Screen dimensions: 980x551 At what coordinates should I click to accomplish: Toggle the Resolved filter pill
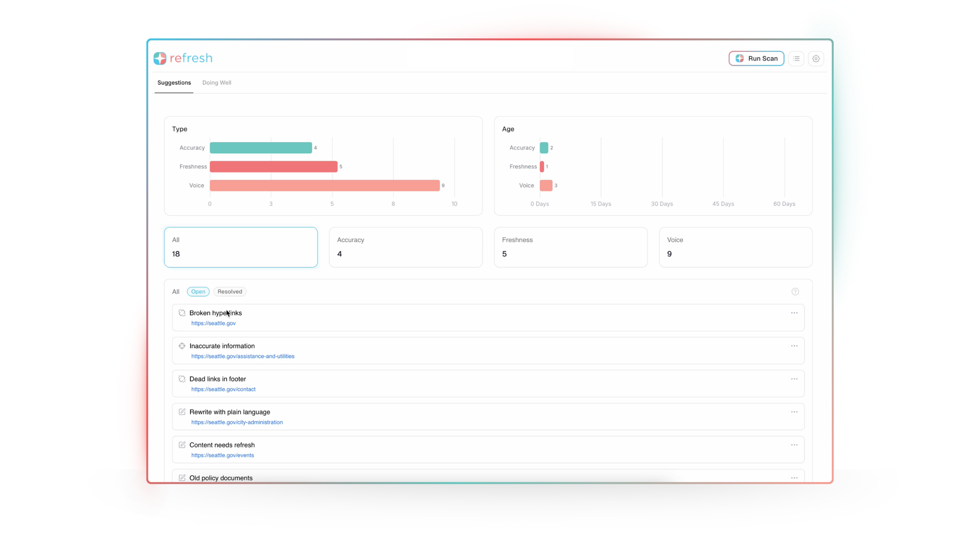[x=230, y=292]
